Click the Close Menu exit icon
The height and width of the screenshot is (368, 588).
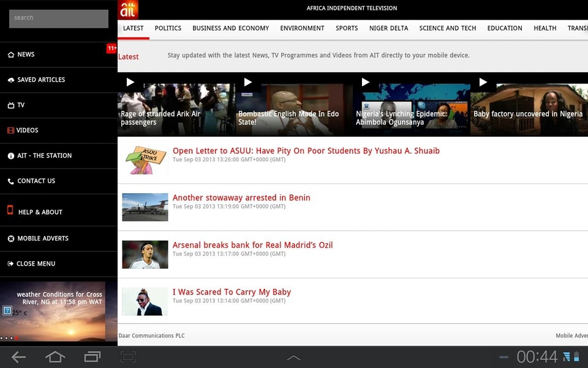tap(10, 264)
